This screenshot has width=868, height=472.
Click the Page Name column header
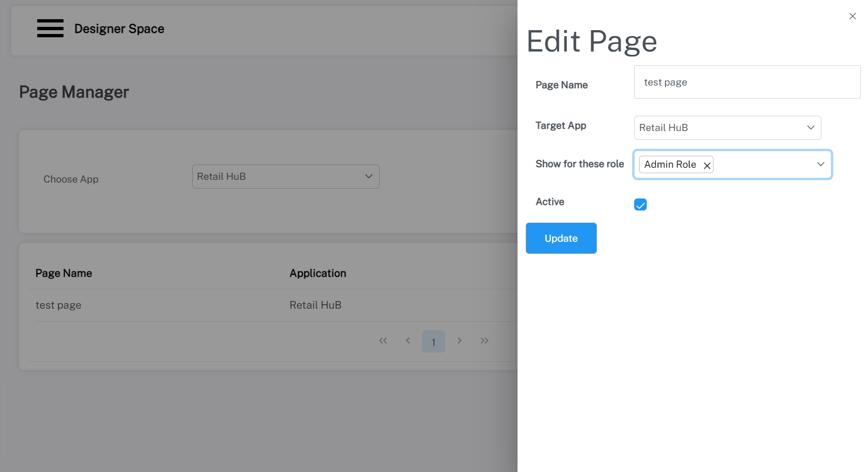(64, 274)
